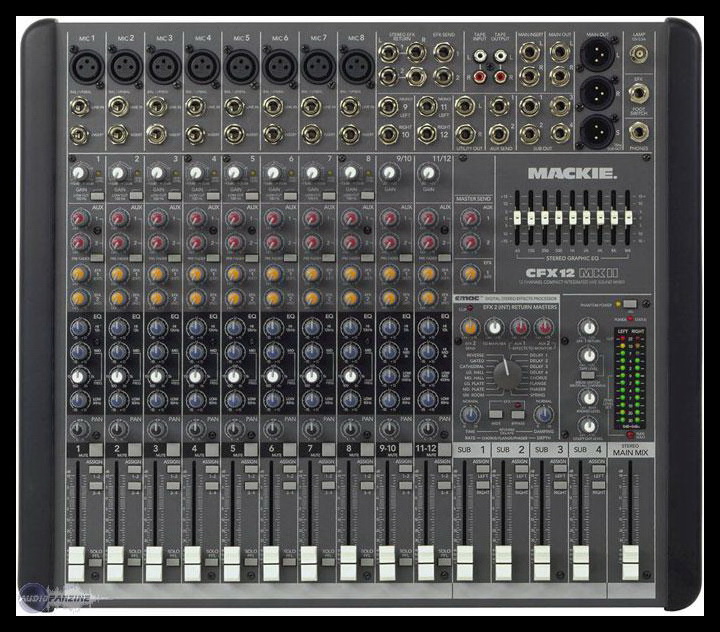Select the channel 9/10 Gain knob

(389, 174)
